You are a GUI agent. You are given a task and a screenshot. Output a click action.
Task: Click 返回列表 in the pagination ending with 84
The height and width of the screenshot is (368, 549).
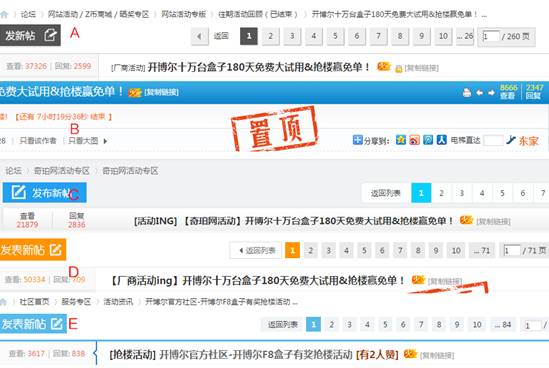click(283, 325)
